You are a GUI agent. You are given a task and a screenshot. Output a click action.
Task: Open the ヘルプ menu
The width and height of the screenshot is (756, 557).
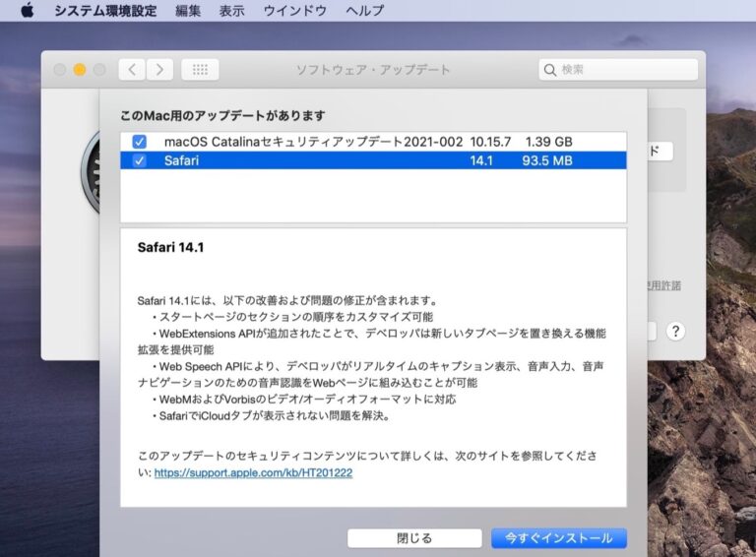point(365,11)
